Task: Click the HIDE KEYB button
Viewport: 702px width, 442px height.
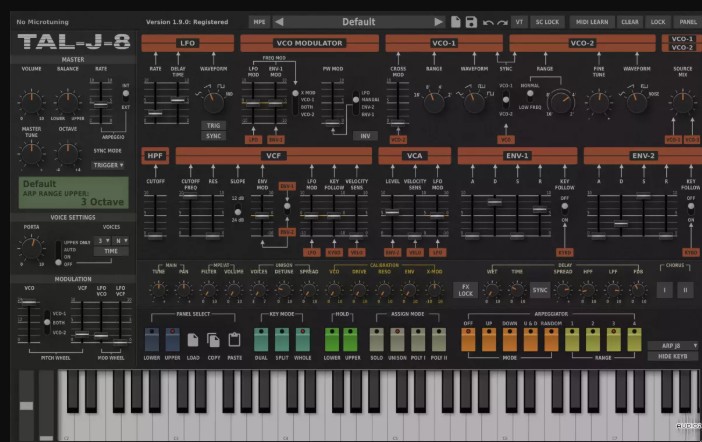Action: point(672,356)
